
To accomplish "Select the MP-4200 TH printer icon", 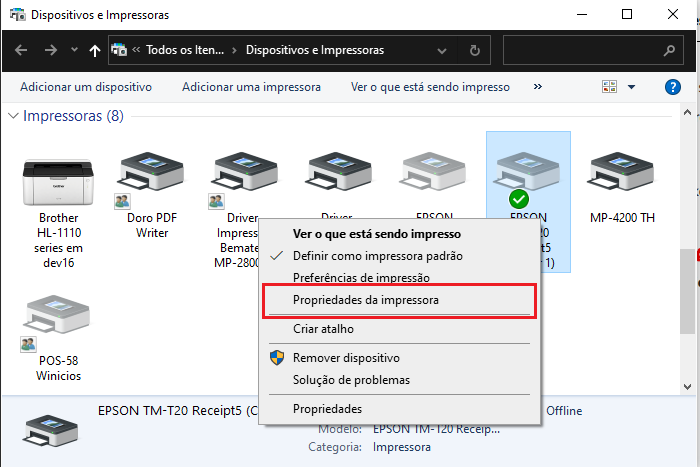I will pos(622,172).
